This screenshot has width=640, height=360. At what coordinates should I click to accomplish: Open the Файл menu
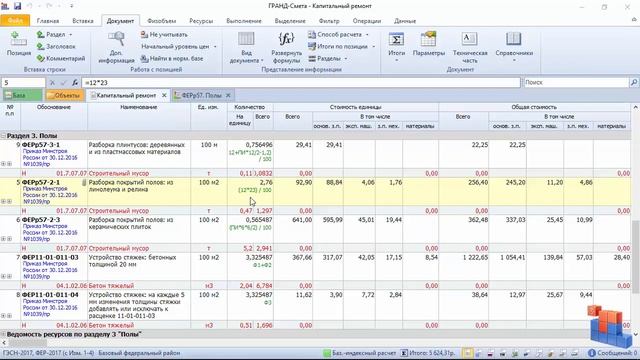tap(15, 20)
